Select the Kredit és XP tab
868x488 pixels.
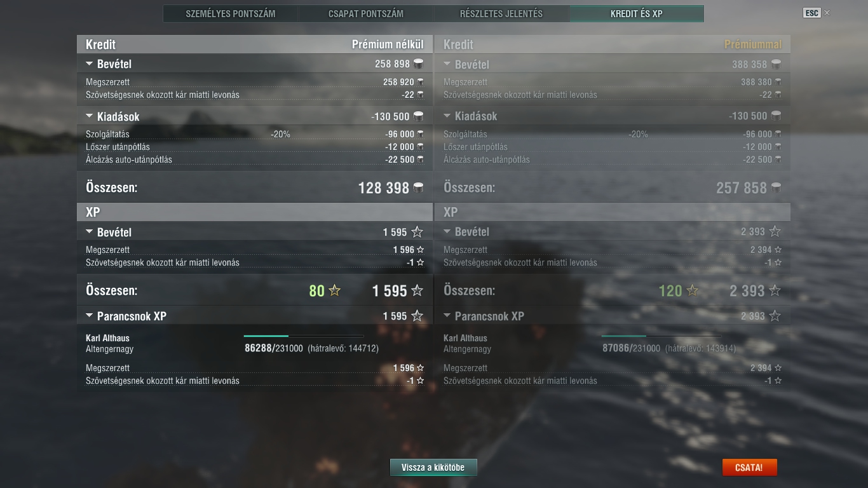637,13
